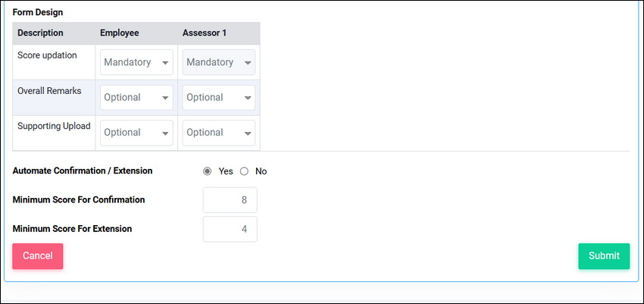This screenshot has width=644, height=304.
Task: Select the Score updation row label
Action: tap(47, 55)
